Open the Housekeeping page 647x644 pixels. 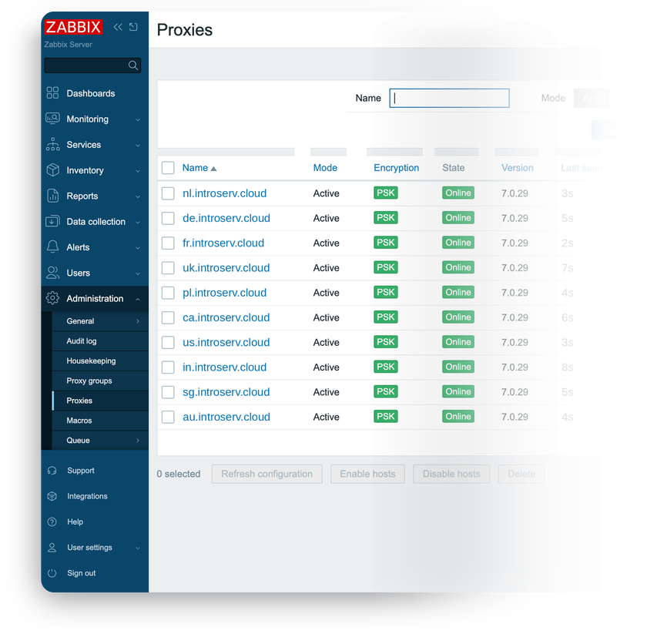coord(100,361)
